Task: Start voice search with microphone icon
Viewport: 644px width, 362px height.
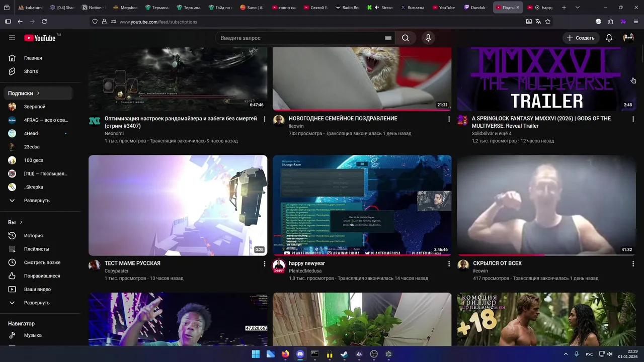Action: [x=428, y=38]
